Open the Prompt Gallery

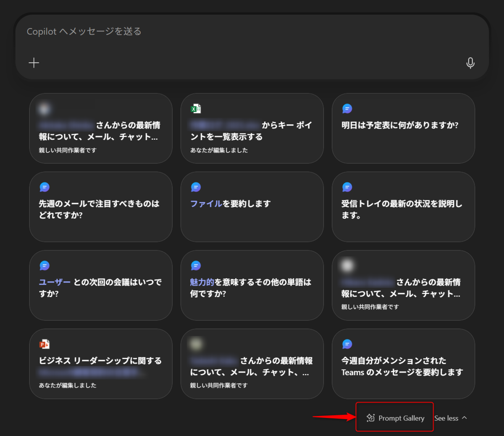click(395, 418)
